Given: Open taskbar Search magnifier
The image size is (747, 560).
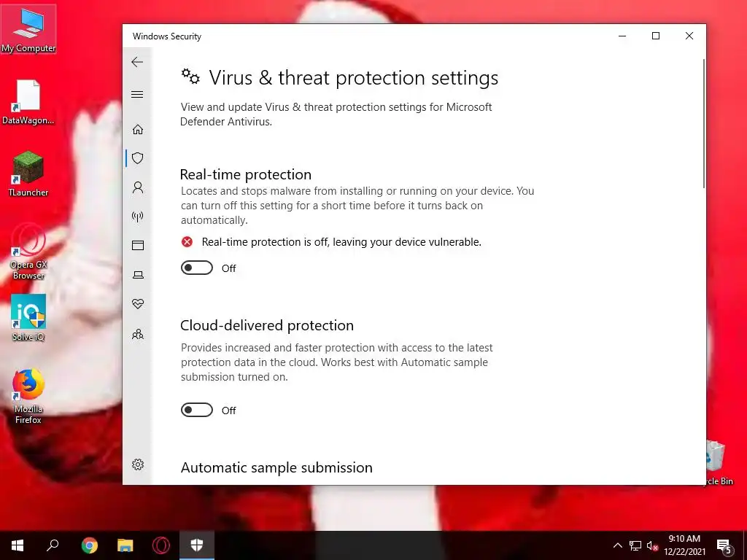Looking at the screenshot, I should pyautogui.click(x=53, y=545).
